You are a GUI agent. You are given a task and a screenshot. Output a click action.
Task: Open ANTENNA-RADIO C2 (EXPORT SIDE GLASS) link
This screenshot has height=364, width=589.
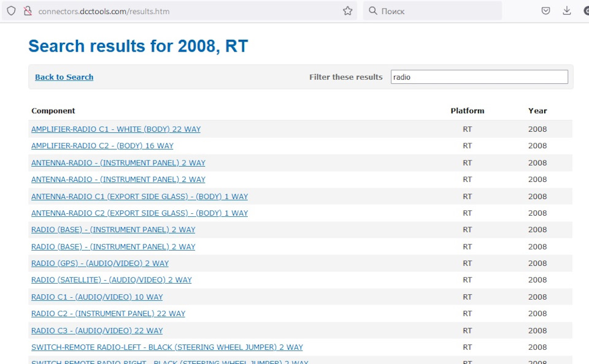(x=140, y=213)
